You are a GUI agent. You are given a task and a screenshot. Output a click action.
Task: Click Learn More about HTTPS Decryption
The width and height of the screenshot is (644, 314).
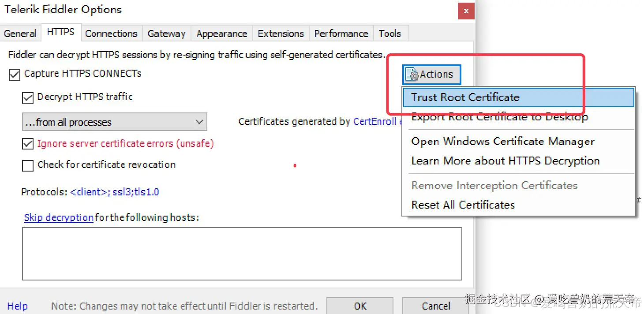coord(518,161)
